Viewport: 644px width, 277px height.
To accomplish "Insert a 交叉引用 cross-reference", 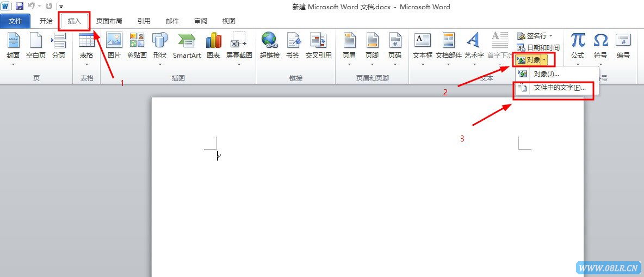I will click(x=318, y=45).
